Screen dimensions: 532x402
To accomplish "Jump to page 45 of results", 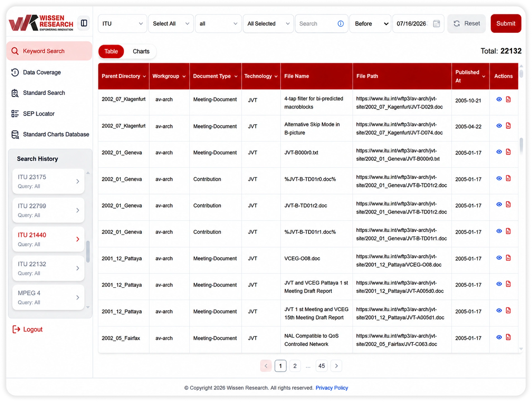I will 321,366.
